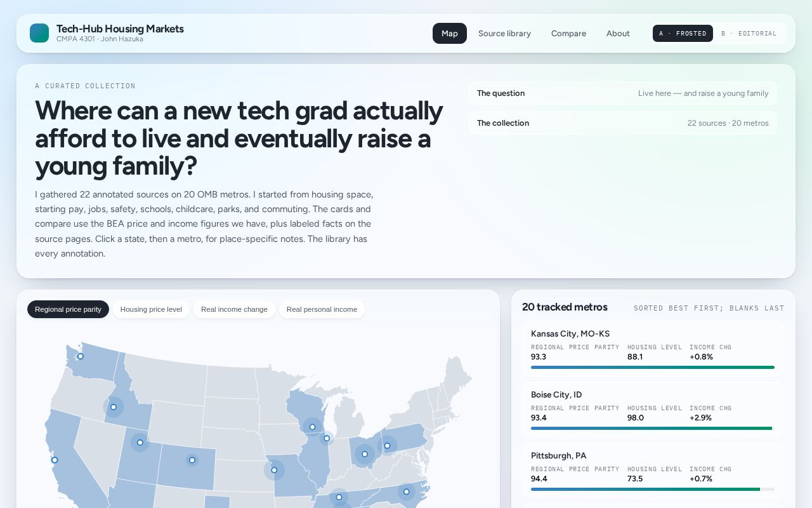Screen dimensions: 812x508
Task: Select the Boise marker in Idaho
Action: [114, 407]
